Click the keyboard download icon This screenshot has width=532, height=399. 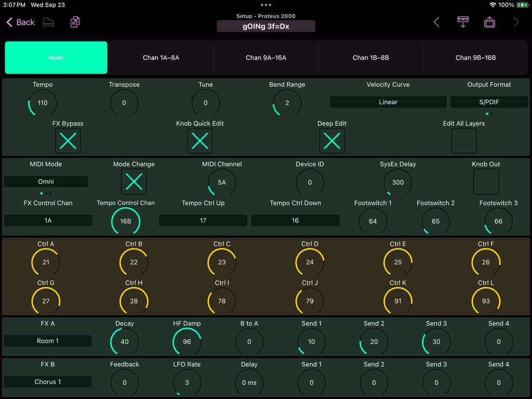coord(463,22)
